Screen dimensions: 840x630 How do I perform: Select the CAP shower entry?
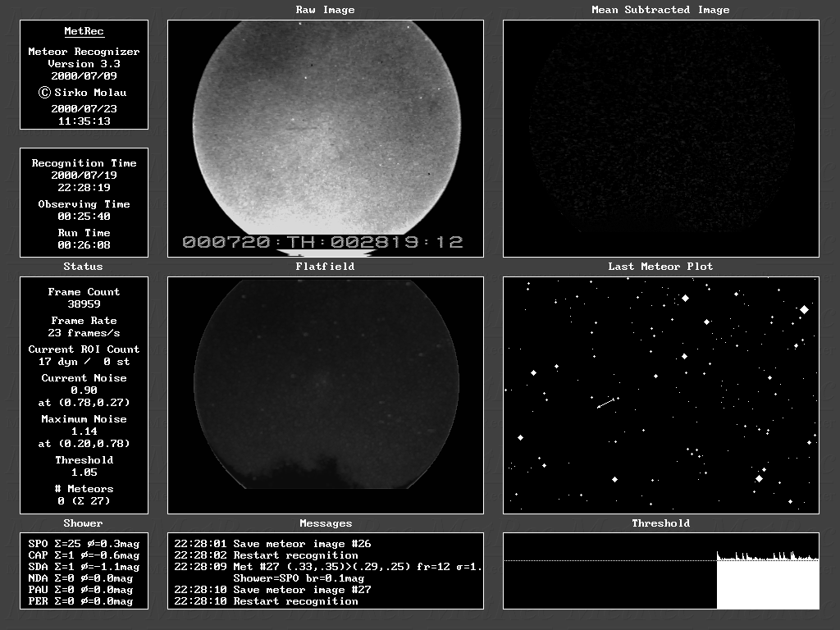point(84,555)
